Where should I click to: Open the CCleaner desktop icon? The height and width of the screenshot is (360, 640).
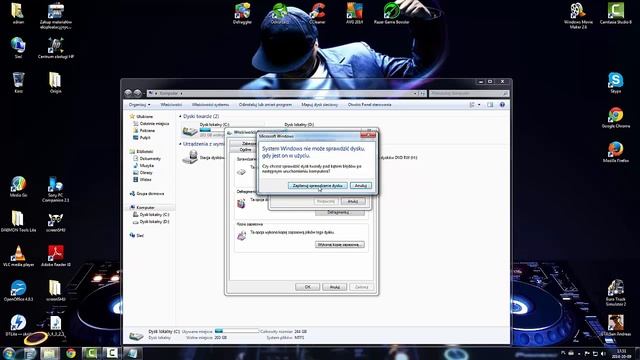[317, 13]
